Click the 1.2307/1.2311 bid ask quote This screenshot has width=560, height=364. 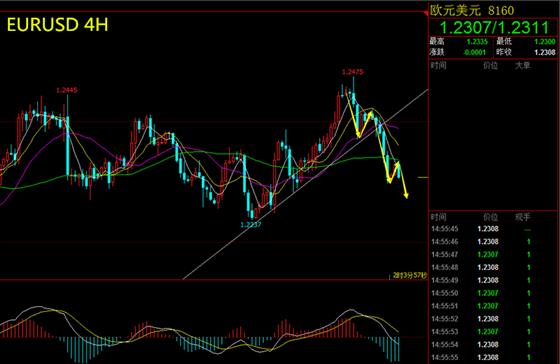tap(494, 28)
